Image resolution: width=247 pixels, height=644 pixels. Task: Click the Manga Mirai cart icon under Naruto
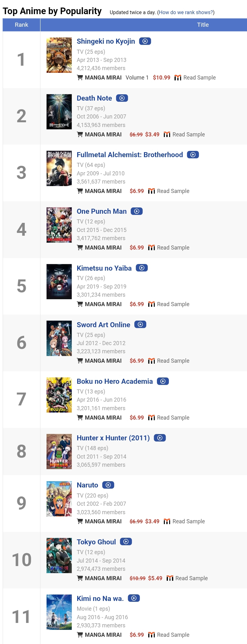point(80,521)
